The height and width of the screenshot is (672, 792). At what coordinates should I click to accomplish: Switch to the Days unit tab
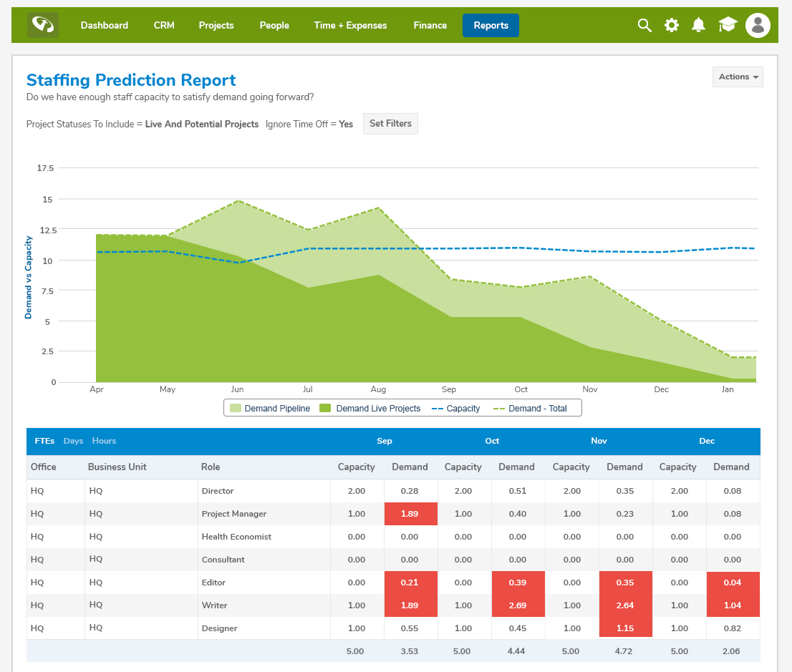[x=73, y=441]
